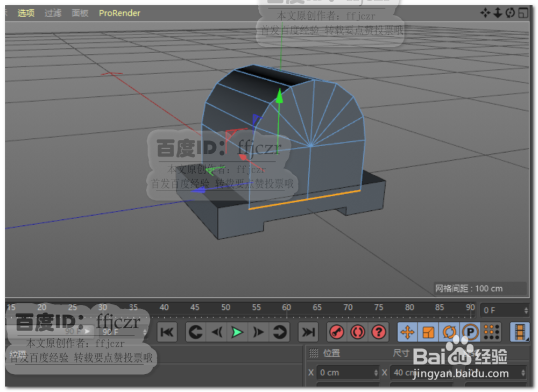
Task: Enable scale keyframing with the cube icon
Action: pos(428,332)
